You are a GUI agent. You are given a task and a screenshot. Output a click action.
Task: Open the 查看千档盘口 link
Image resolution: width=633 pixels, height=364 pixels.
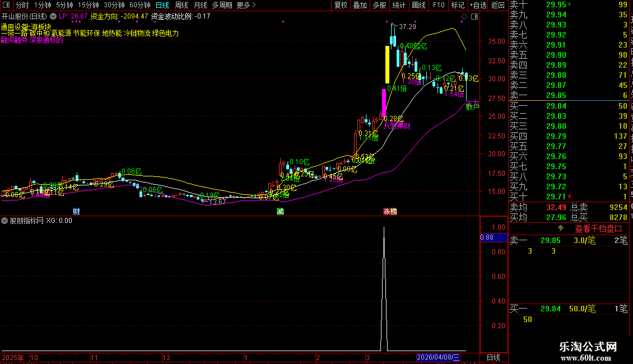[x=598, y=229]
